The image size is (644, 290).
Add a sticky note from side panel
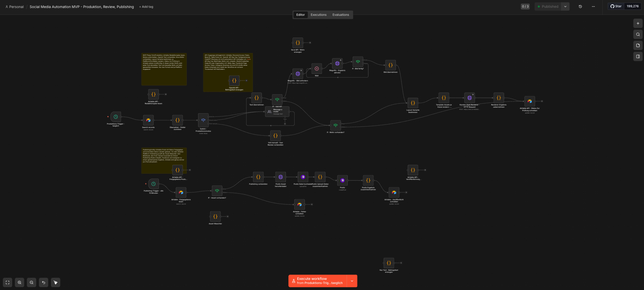638,46
